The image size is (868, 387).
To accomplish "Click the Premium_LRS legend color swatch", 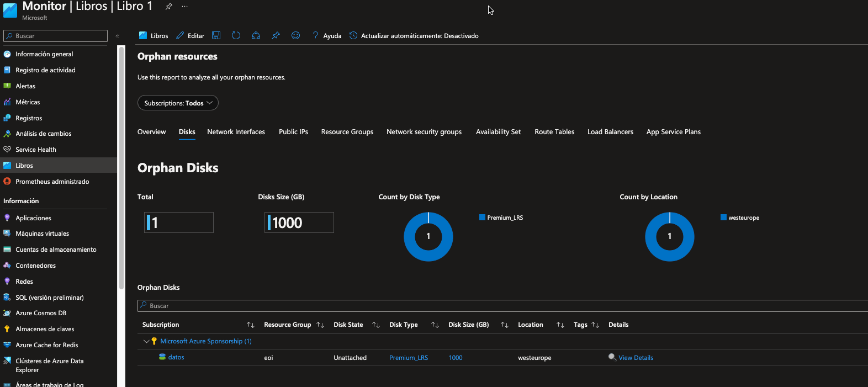I will 482,218.
